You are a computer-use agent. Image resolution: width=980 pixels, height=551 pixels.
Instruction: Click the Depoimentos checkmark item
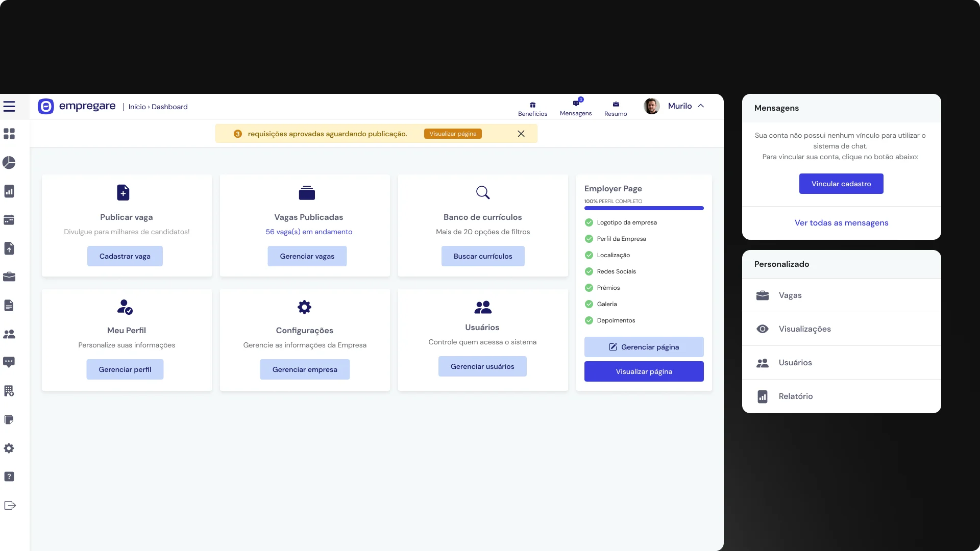tap(589, 320)
